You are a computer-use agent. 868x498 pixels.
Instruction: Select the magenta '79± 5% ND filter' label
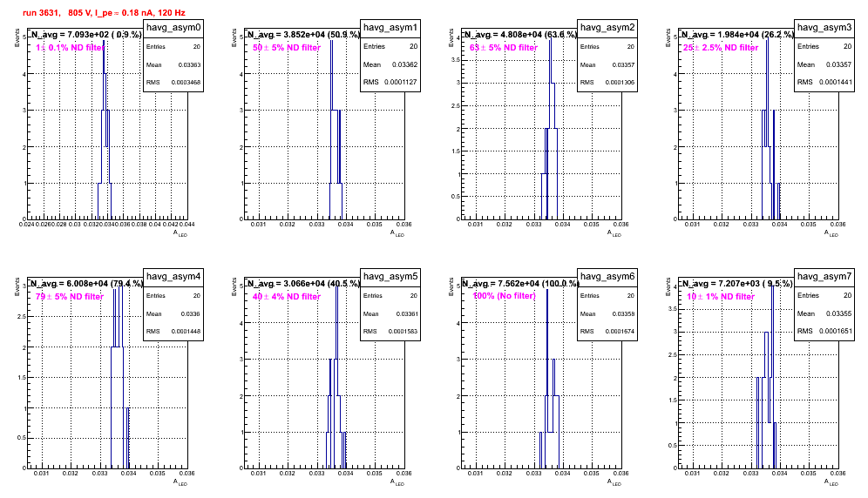point(70,297)
